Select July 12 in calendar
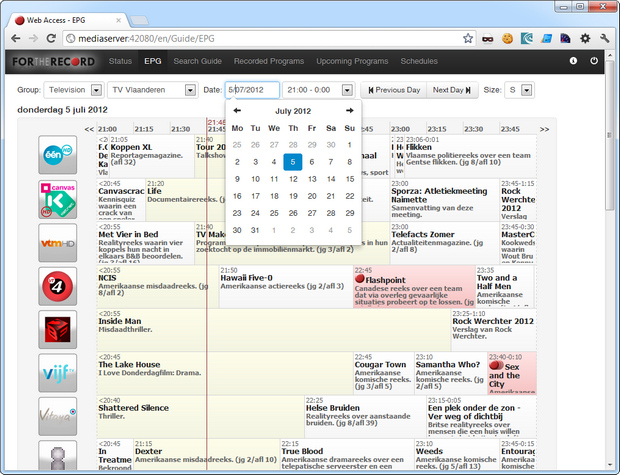 click(x=293, y=179)
